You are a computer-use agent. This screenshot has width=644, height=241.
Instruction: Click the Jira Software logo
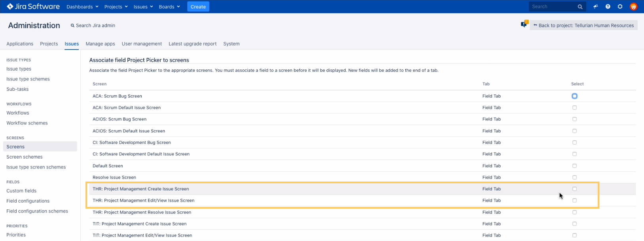pyautogui.click(x=33, y=7)
